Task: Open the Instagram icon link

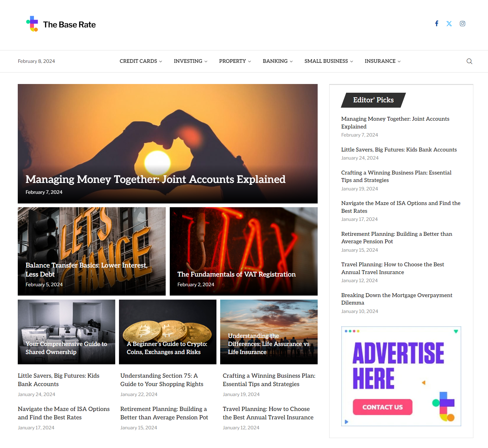Action: [x=462, y=24]
